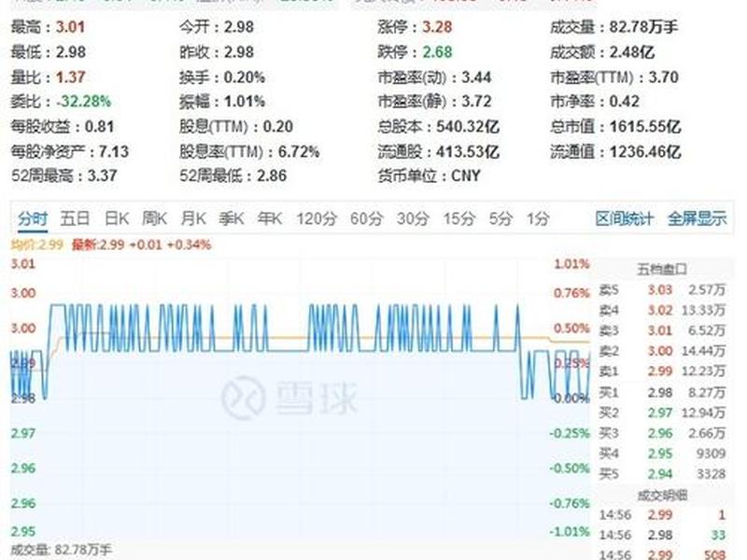Click the 14:56 trade with volume 508
Screen dimensions: 747x560
coord(662,554)
